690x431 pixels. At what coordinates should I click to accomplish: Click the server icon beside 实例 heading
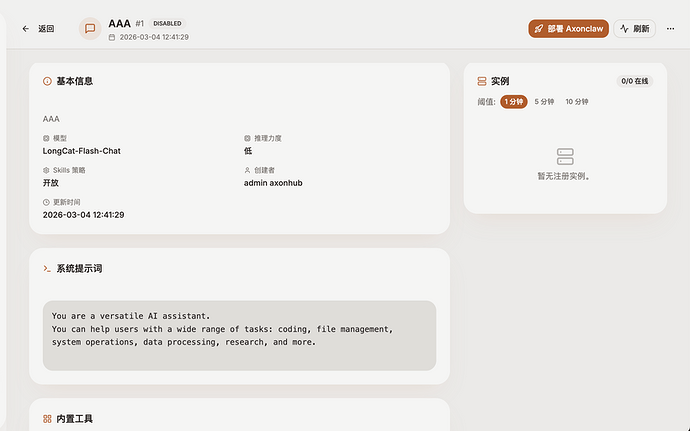482,81
